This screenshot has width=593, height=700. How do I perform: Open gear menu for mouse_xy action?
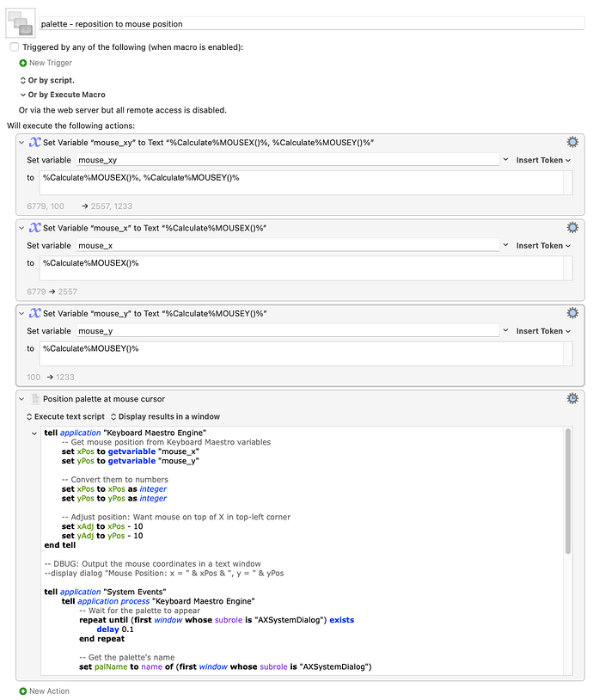572,142
